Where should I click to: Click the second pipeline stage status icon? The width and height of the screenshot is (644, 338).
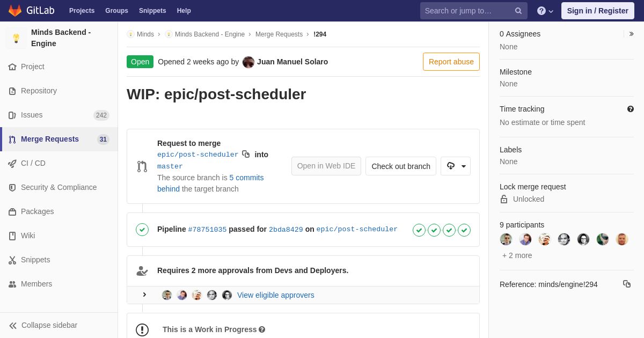(x=434, y=230)
